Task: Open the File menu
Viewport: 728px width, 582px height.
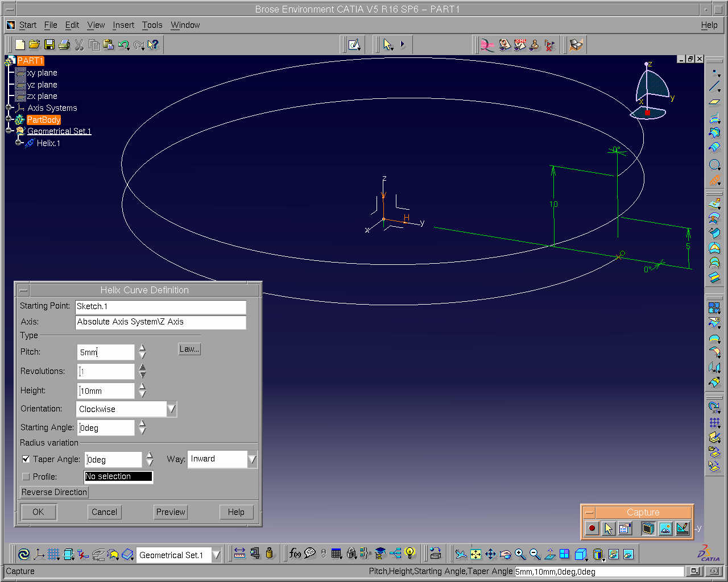Action: [x=51, y=25]
